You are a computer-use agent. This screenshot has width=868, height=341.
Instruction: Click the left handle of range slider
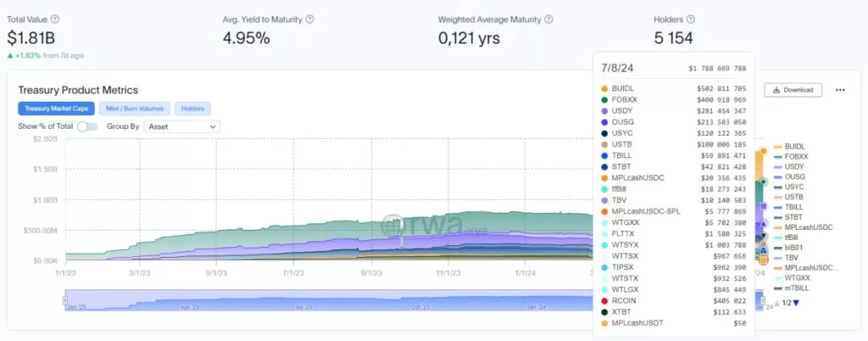(64, 300)
